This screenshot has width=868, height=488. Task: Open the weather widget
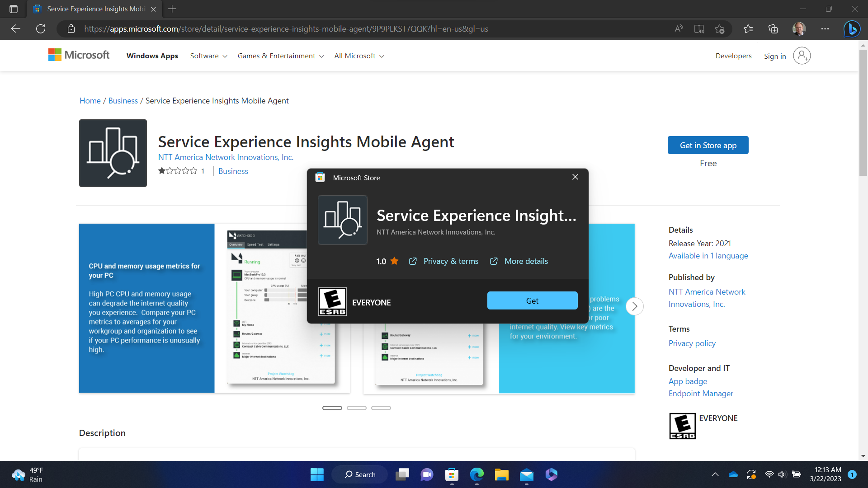point(27,474)
